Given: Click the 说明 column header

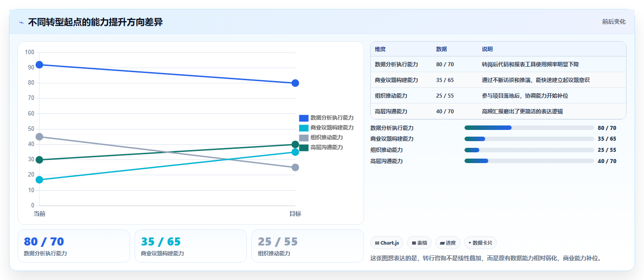Looking at the screenshot, I should point(487,49).
